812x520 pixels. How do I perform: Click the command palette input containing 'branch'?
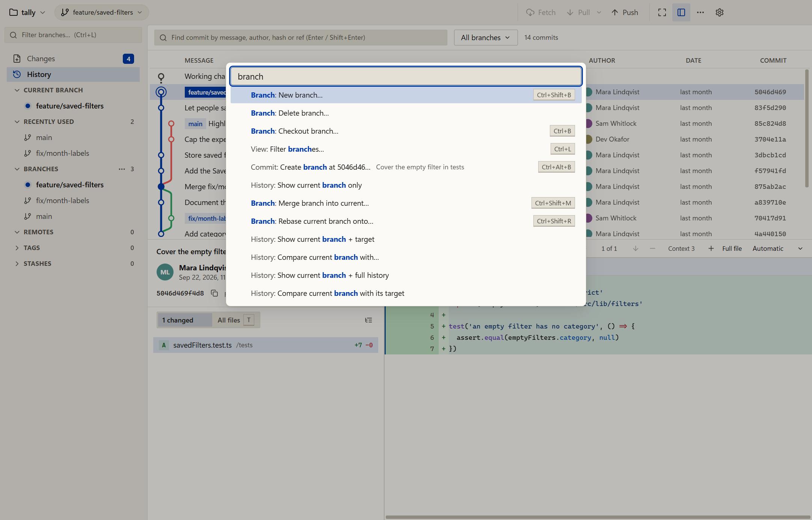point(406,77)
